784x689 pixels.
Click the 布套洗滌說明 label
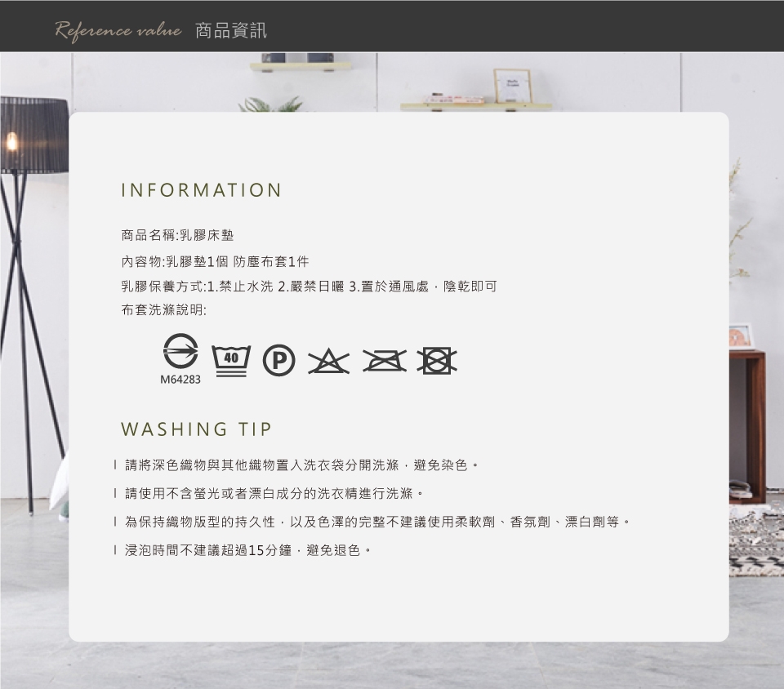(x=164, y=311)
